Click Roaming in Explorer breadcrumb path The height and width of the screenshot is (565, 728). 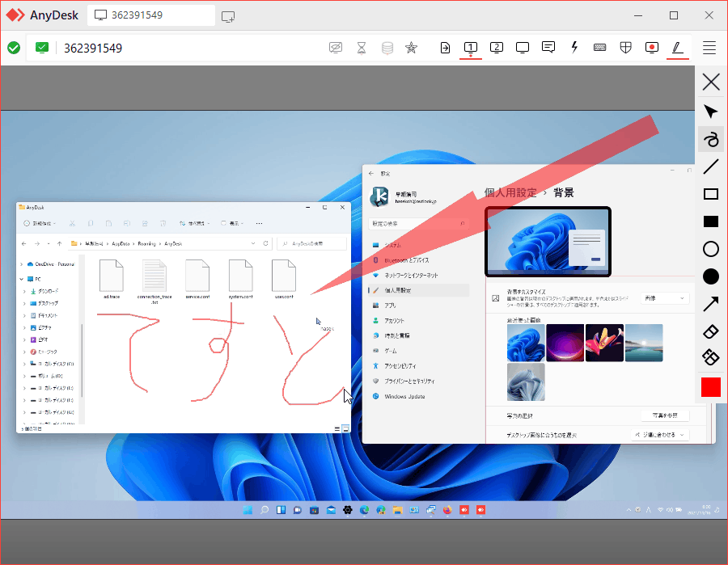[146, 243]
